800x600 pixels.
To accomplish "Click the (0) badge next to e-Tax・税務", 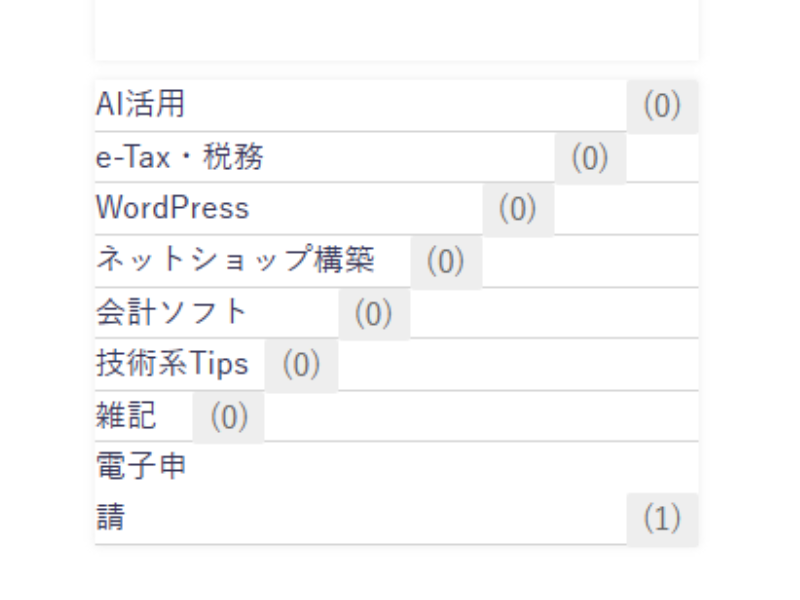I will click(x=590, y=158).
